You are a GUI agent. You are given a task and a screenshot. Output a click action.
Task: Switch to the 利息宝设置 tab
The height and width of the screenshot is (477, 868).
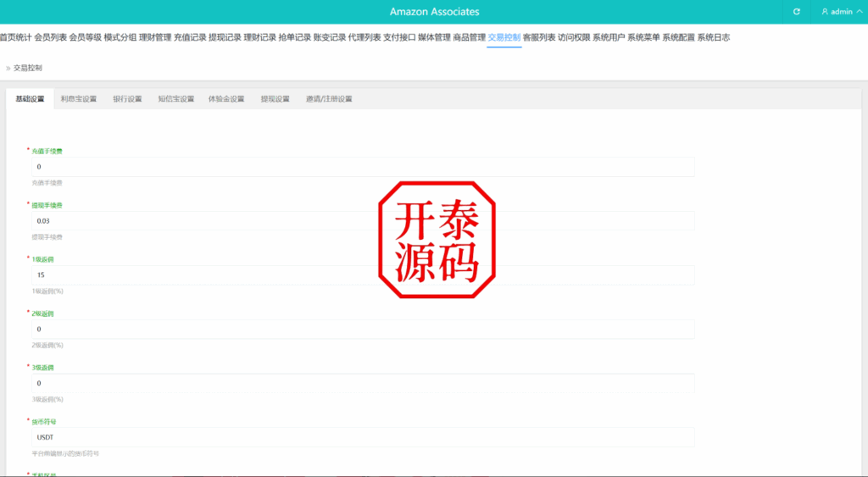pos(79,99)
